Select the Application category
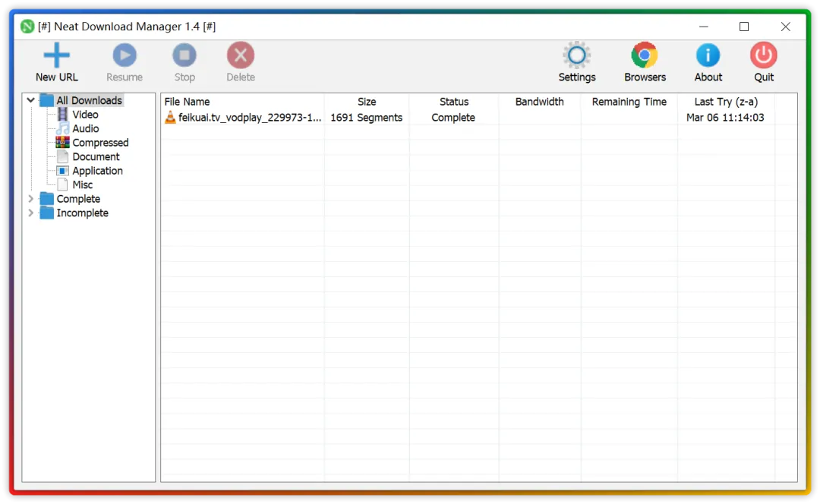Image resolution: width=820 pixels, height=504 pixels. (98, 171)
